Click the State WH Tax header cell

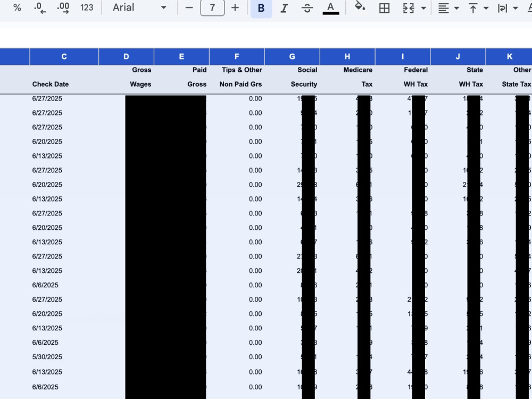point(458,79)
